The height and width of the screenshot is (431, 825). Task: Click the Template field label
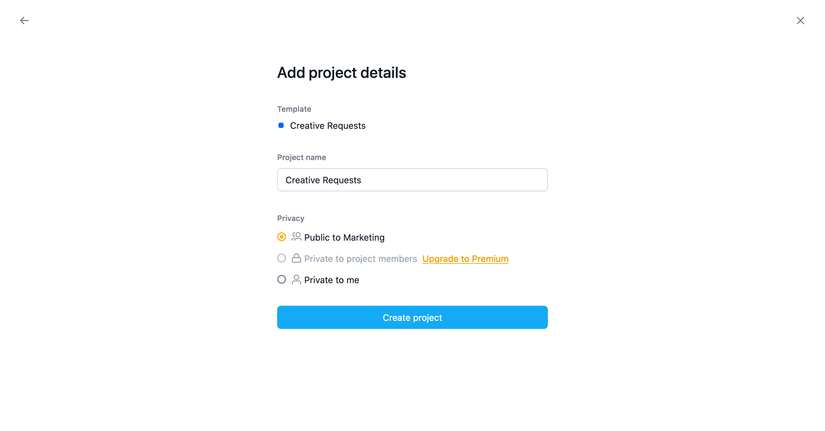point(294,109)
